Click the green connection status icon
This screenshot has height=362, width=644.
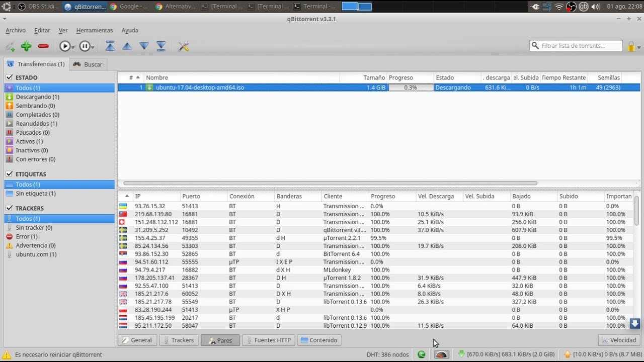422,354
